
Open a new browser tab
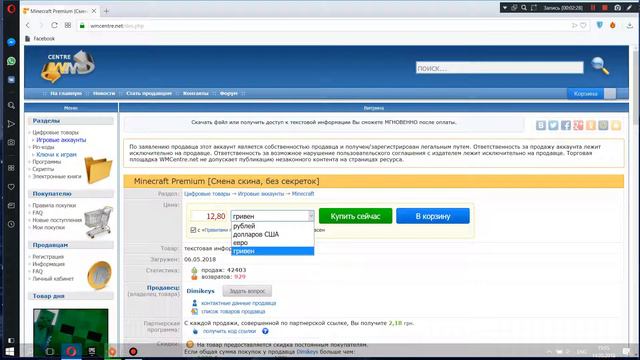(x=106, y=11)
